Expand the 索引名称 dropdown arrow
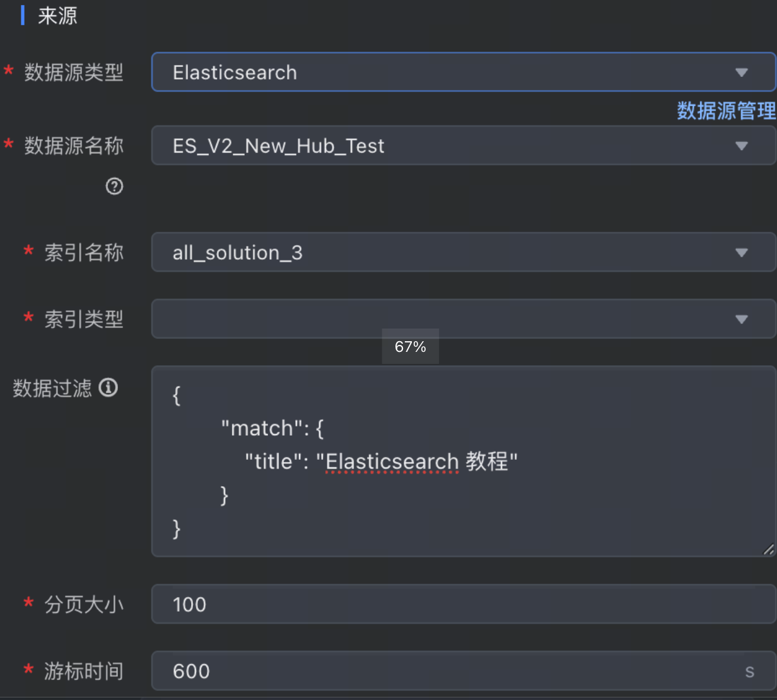The height and width of the screenshot is (700, 777). point(742,253)
